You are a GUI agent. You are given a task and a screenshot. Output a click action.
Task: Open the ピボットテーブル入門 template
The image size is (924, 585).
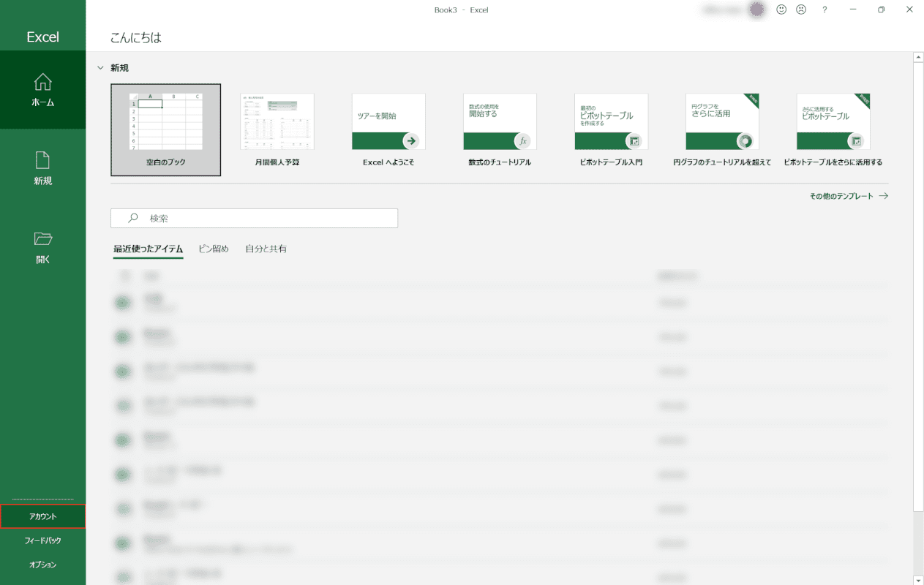[611, 129]
